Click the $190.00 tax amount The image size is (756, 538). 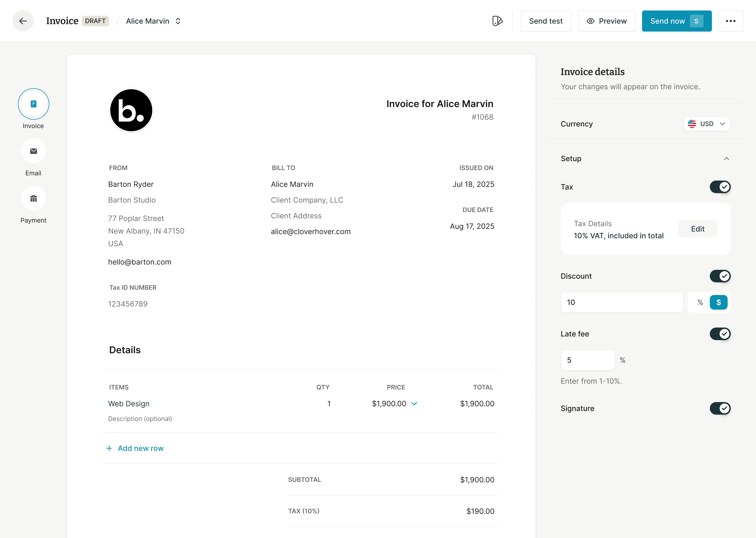click(480, 511)
